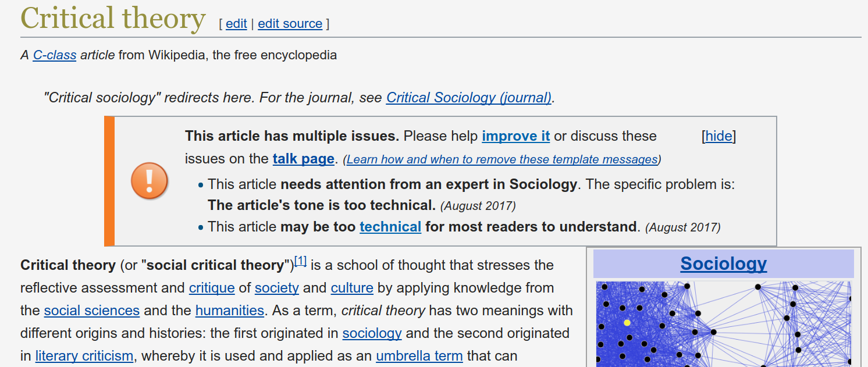Learn how to remove template messages
Viewport: 868px width, 367px height.
click(x=502, y=159)
